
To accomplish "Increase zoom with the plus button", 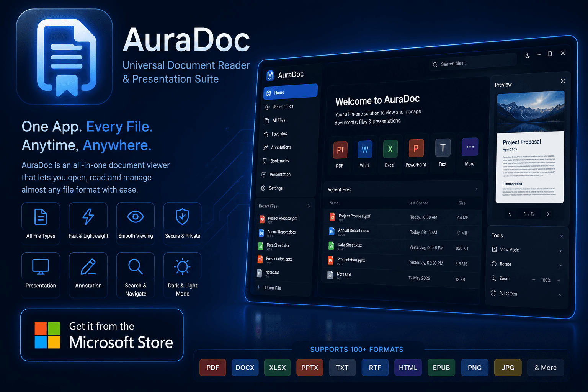I will [559, 281].
